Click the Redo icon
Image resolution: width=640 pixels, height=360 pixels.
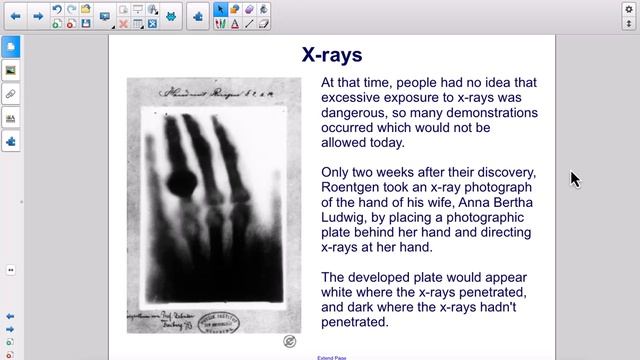[x=71, y=9]
